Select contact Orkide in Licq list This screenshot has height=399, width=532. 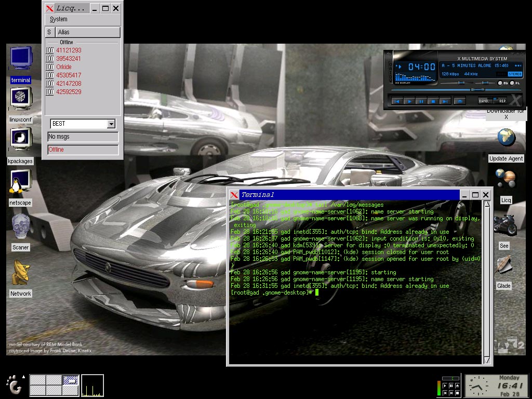(64, 67)
